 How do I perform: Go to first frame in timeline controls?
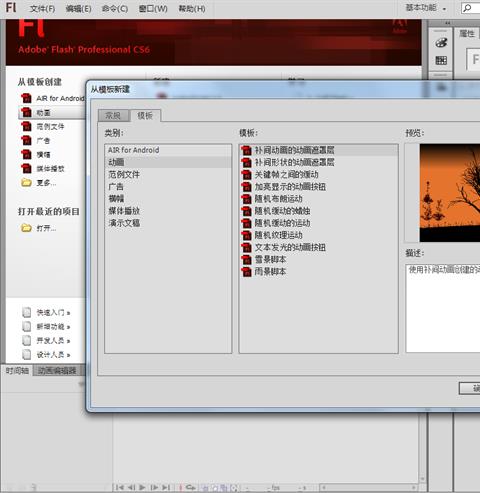[120, 487]
